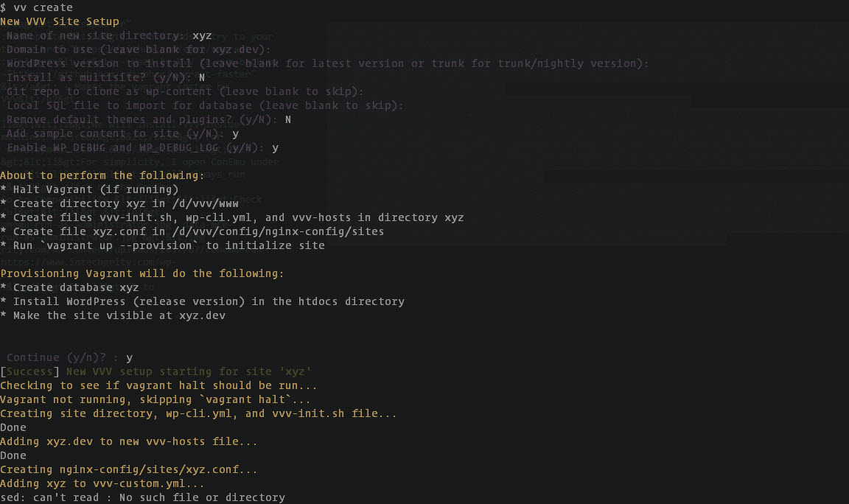Click the 'About to perform the following:' heading

(102, 175)
